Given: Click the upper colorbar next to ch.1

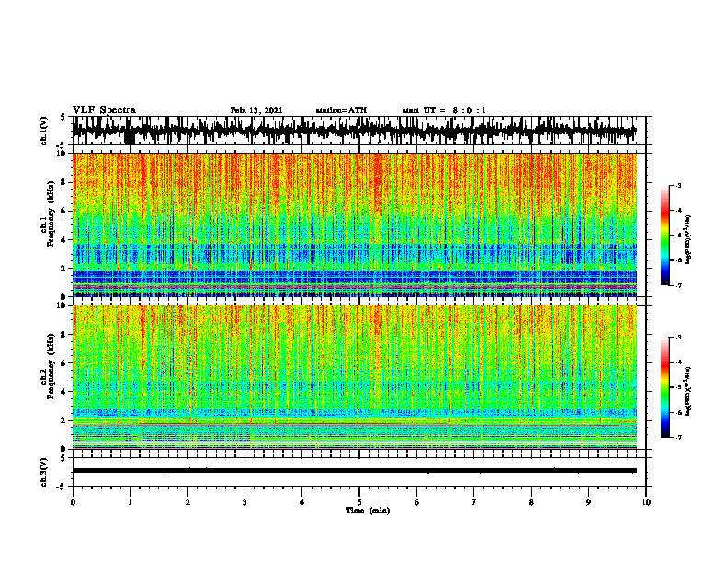Looking at the screenshot, I should 665,236.
